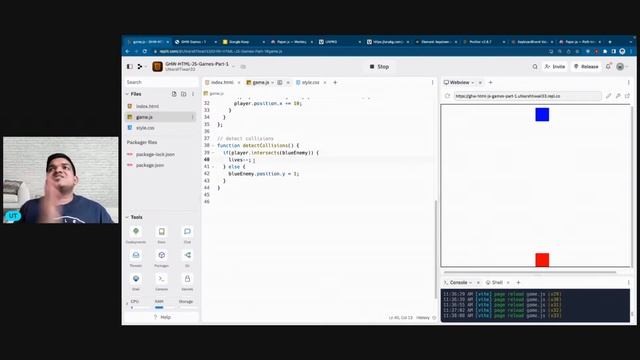Collapse the Files section
The image size is (640, 360).
click(x=127, y=94)
